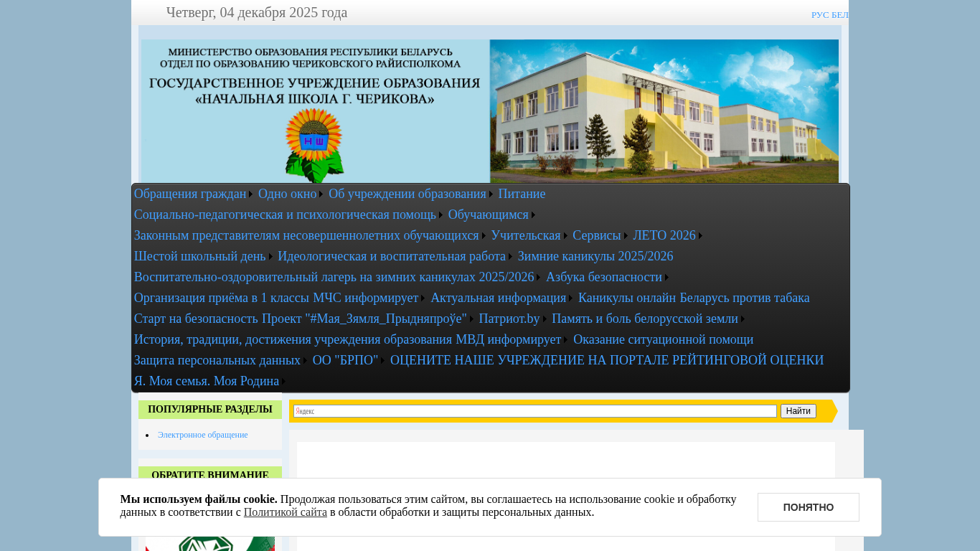
Task: Go to Оказание ситуационной помощи
Action: click(663, 339)
